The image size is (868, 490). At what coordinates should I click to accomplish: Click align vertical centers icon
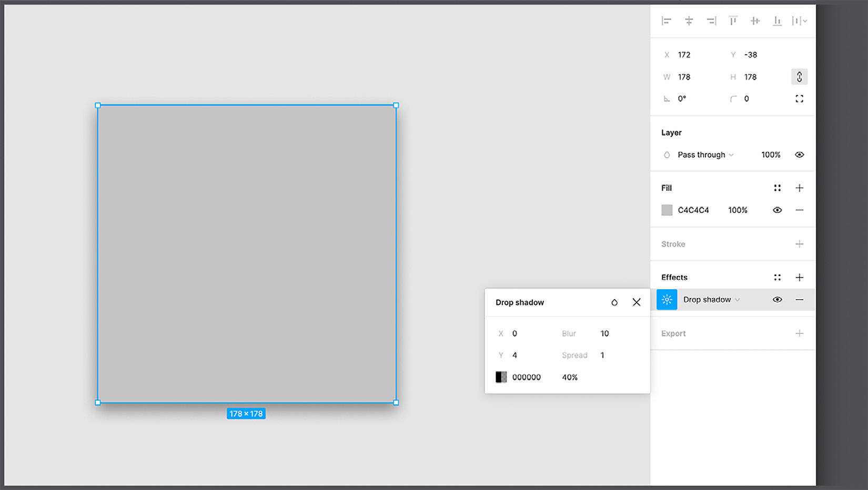click(x=755, y=21)
